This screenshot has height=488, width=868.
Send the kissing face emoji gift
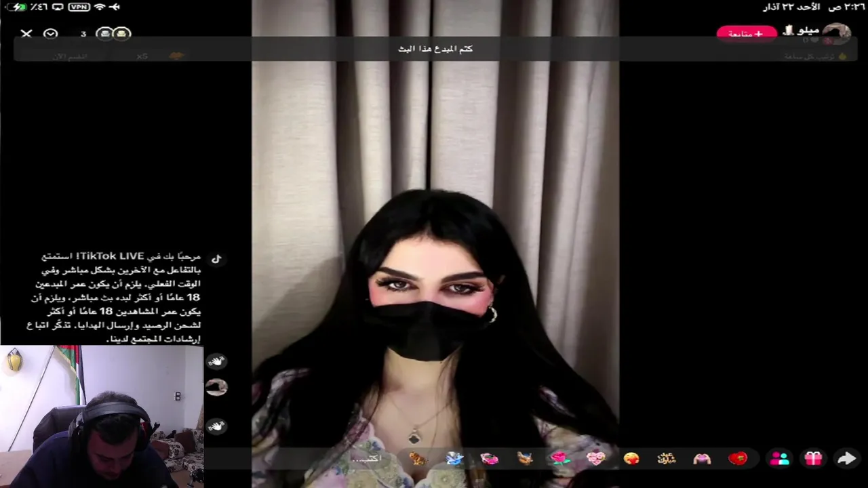(631, 459)
